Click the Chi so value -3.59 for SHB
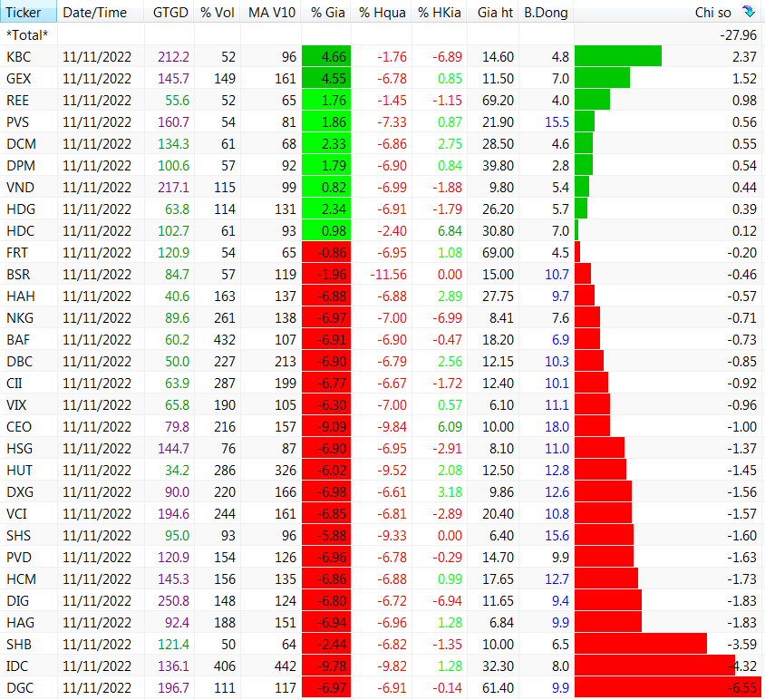The height and width of the screenshot is (700, 765). coord(741,645)
